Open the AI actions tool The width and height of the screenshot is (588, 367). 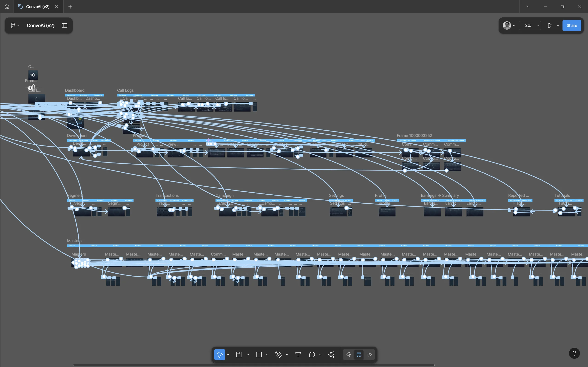[x=331, y=355]
